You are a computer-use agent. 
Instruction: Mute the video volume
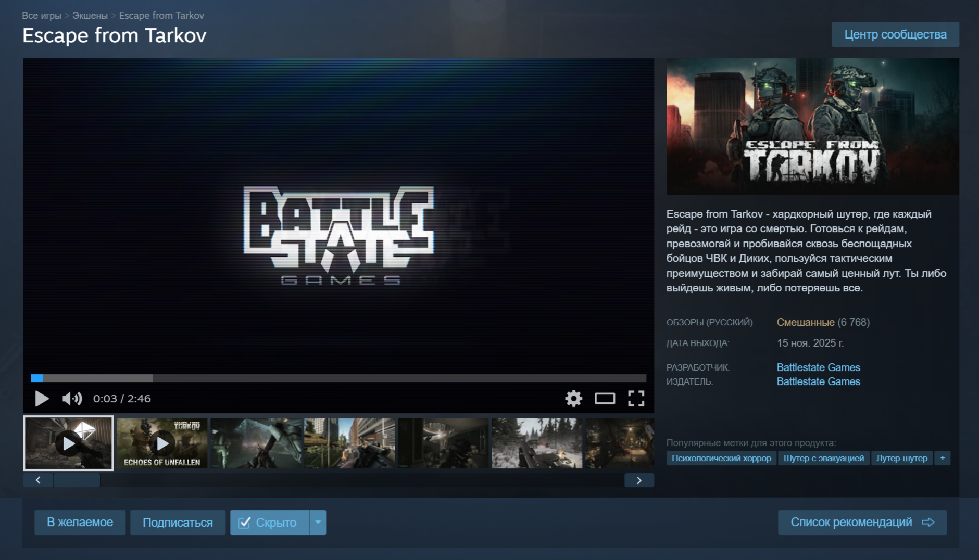(x=72, y=399)
